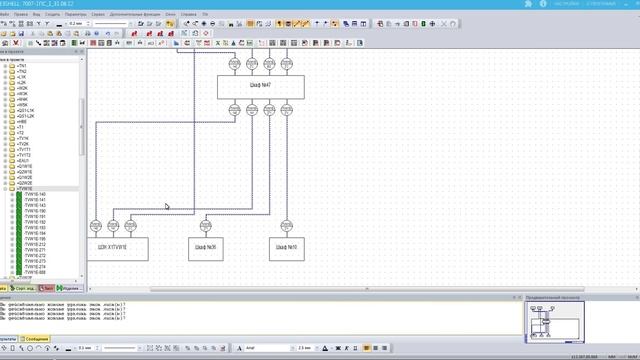The width and height of the screenshot is (640, 360).
Task: Open the Параметры menu
Action: [76, 14]
